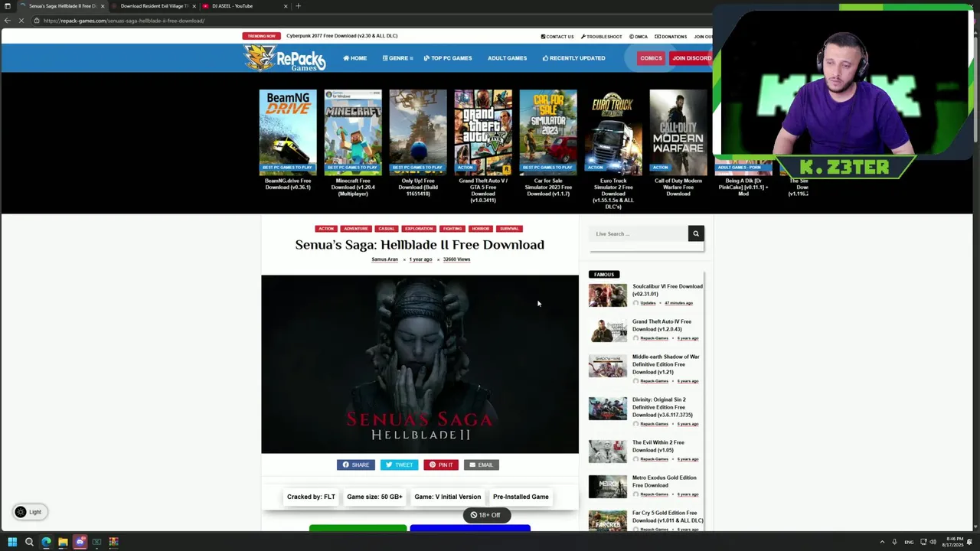Click the site info lock icon in address bar

pyautogui.click(x=36, y=21)
